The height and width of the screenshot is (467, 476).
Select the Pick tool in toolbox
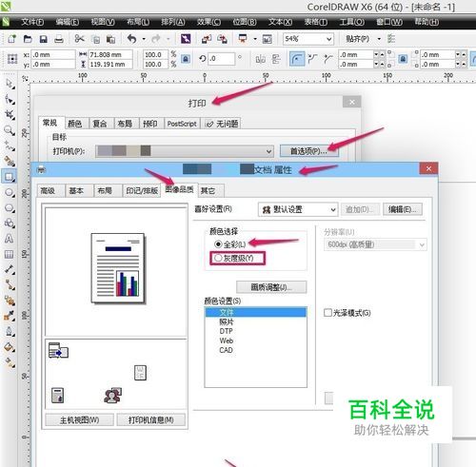[x=10, y=84]
